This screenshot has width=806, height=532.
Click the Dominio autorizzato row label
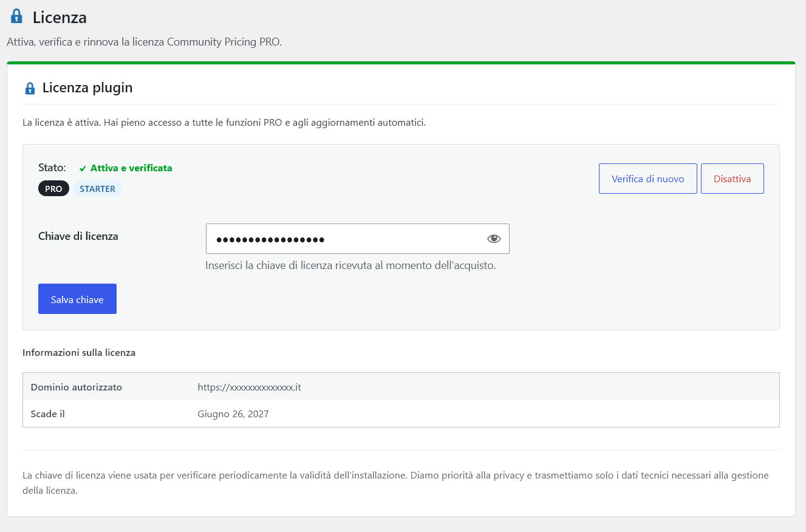[77, 387]
